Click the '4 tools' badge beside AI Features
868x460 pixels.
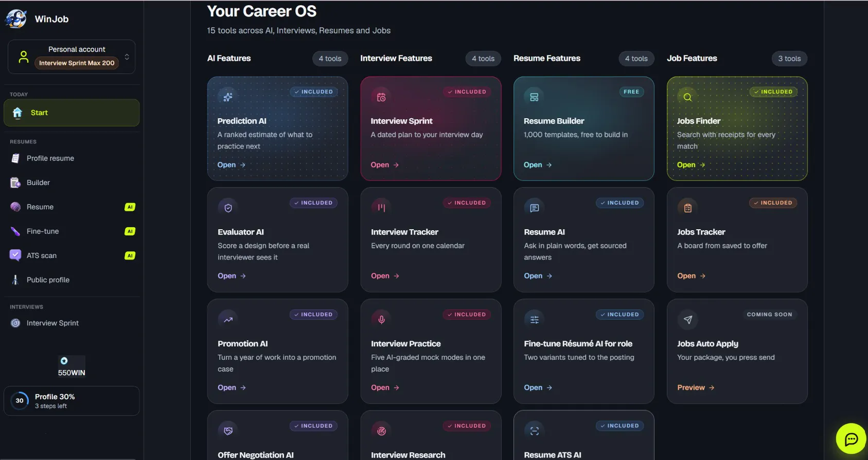(x=330, y=59)
